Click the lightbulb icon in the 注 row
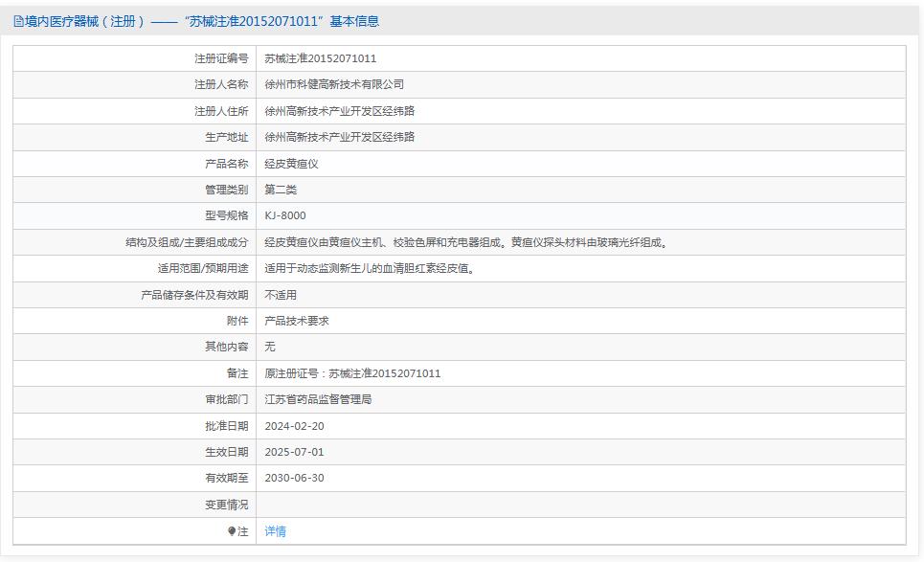924x562 pixels. click(231, 531)
